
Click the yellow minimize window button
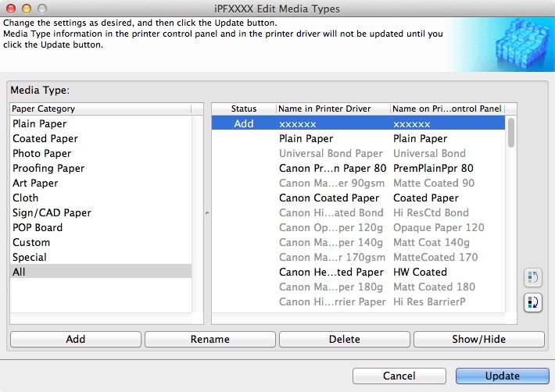[x=27, y=9]
